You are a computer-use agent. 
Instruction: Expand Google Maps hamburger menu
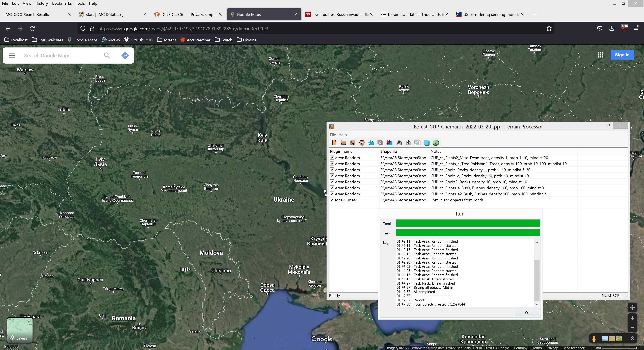tap(12, 56)
